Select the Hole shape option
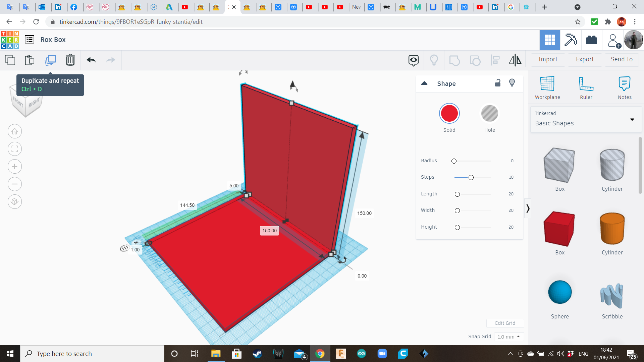The width and height of the screenshot is (644, 362). click(489, 114)
